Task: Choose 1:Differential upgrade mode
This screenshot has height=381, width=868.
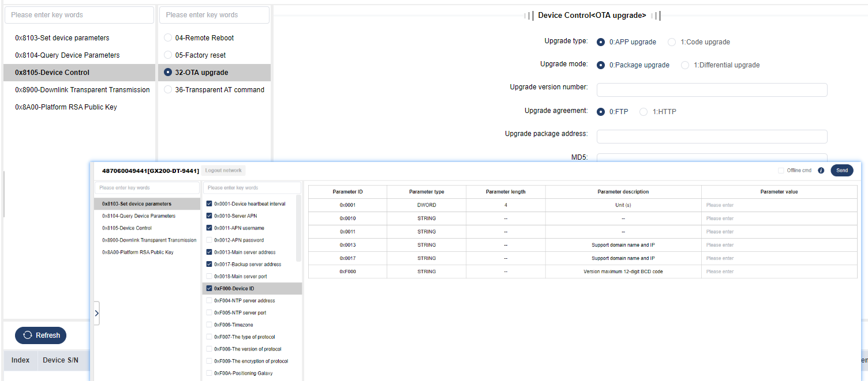Action: [685, 65]
